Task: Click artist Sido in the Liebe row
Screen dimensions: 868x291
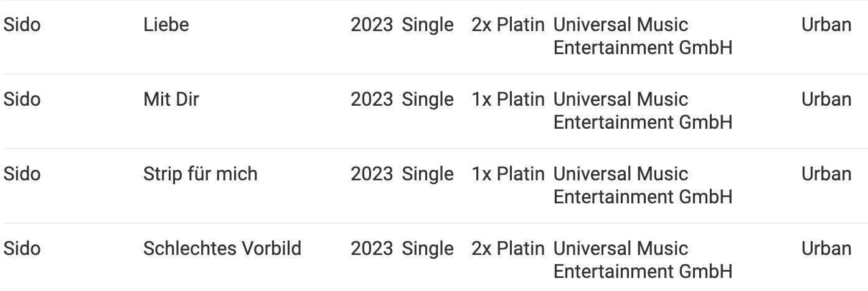Action: point(22,25)
